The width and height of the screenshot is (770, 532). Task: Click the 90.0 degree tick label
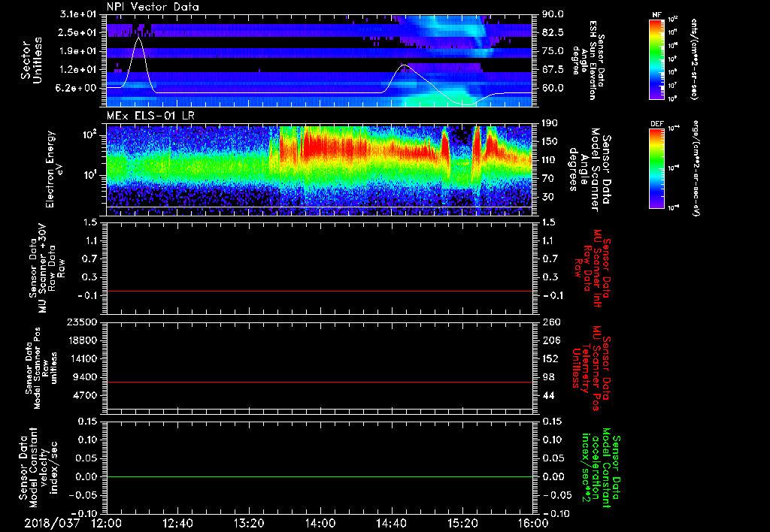[x=553, y=14]
